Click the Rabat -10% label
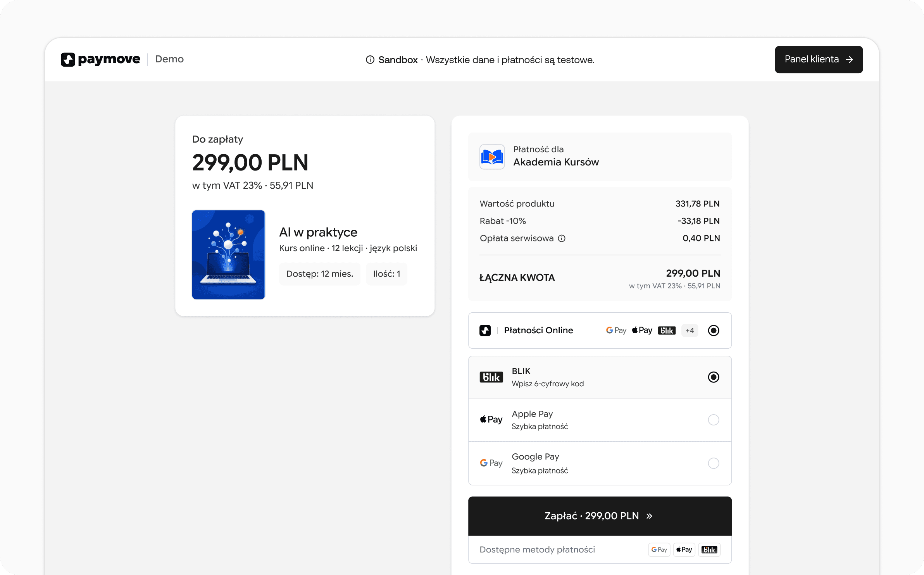This screenshot has width=924, height=575. click(503, 221)
